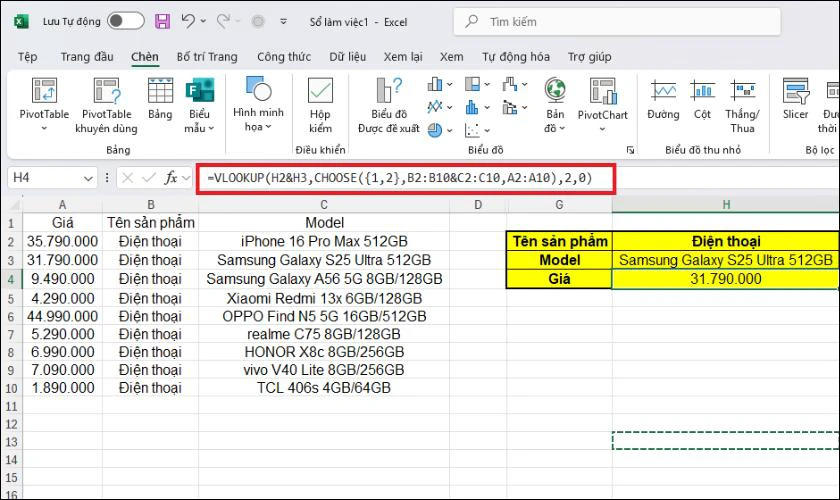Viewport: 840px width, 500px height.
Task: Click Biểu đồ Được đề xuất icon
Action: 389,90
